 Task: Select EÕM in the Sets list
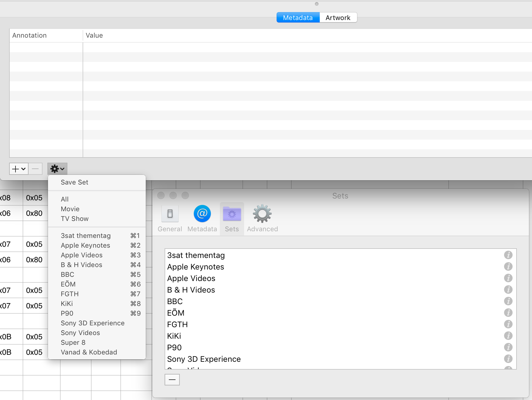click(x=340, y=313)
